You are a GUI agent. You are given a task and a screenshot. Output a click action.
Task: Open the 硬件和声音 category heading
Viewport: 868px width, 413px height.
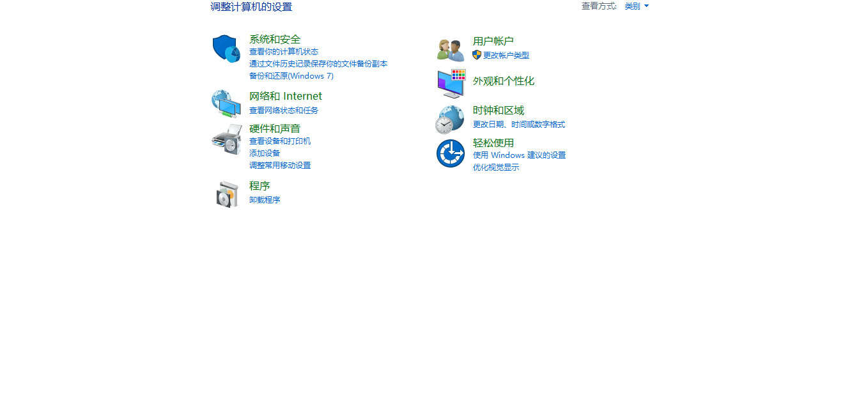(x=275, y=129)
